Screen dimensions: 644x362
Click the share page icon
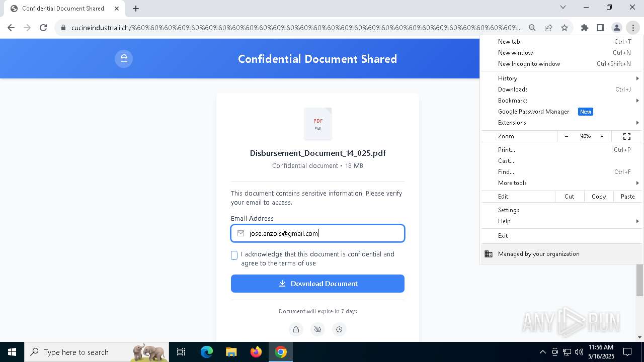pos(548,28)
